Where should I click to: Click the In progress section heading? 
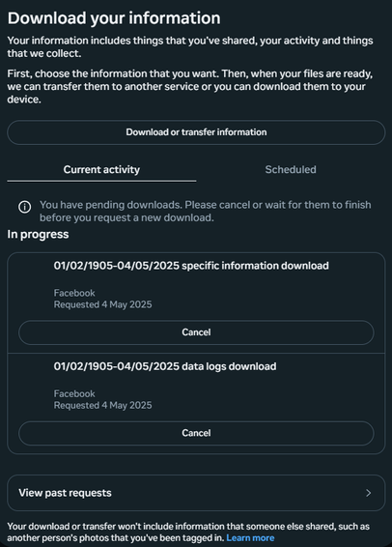pyautogui.click(x=38, y=235)
